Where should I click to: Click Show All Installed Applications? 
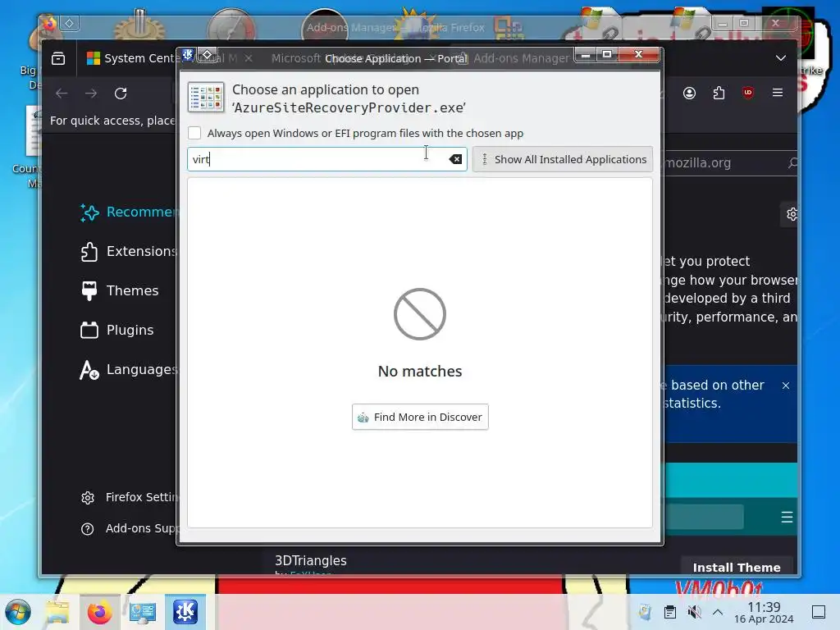click(x=563, y=159)
